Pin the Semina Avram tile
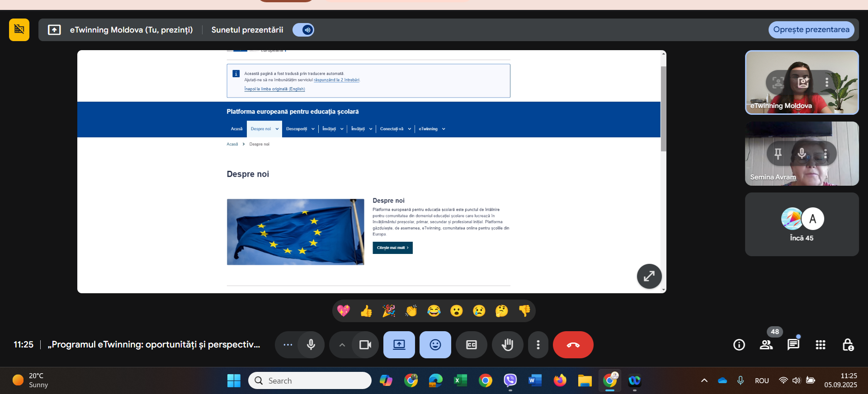 (778, 154)
